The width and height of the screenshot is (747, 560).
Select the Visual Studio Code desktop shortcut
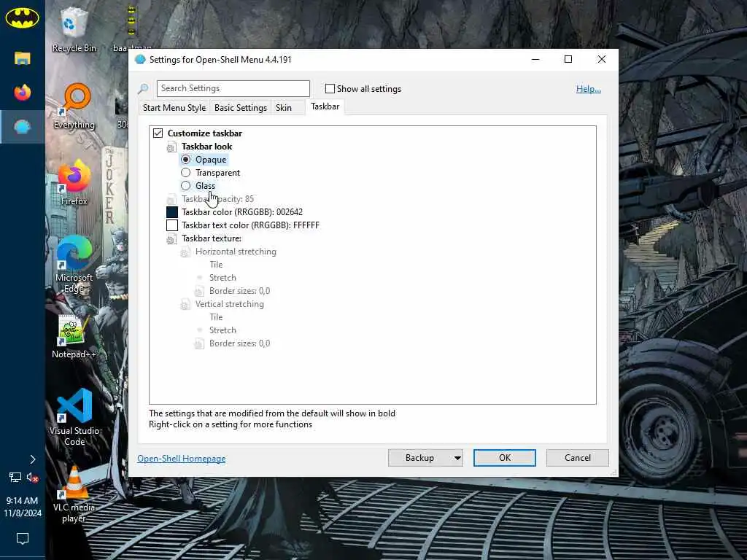point(74,418)
